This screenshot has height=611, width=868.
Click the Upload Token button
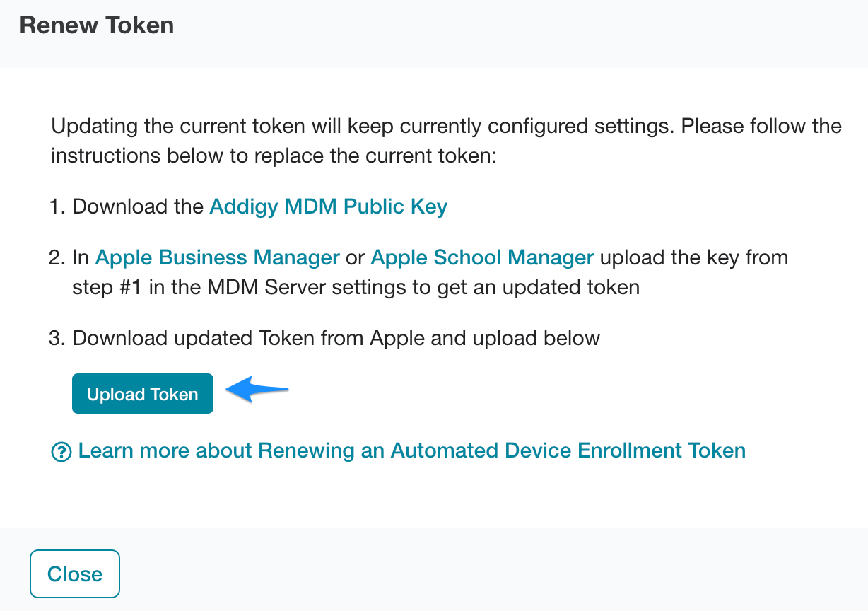click(x=143, y=394)
